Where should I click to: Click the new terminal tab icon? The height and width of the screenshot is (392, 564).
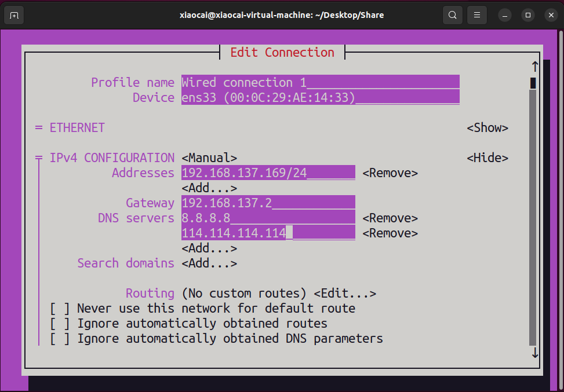14,15
